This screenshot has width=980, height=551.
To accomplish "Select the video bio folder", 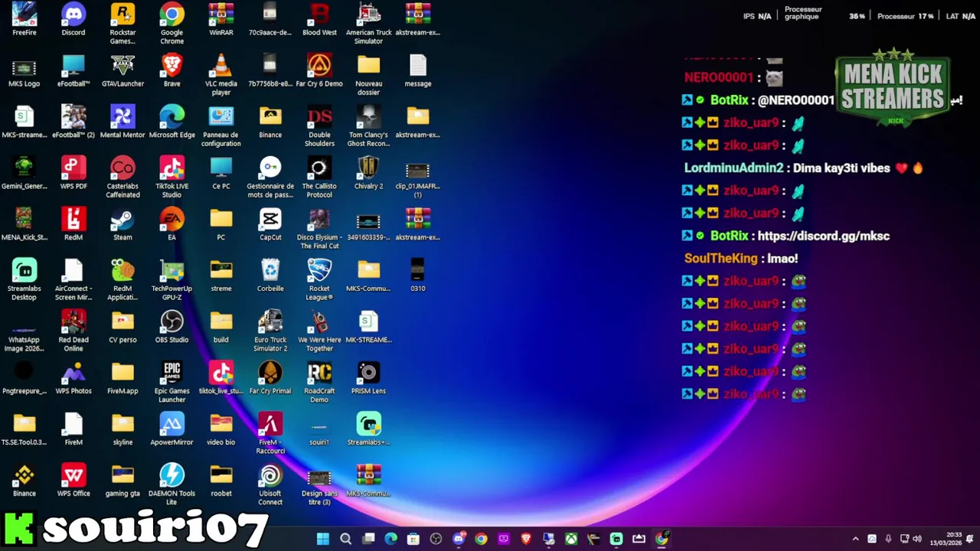I will pos(221,429).
